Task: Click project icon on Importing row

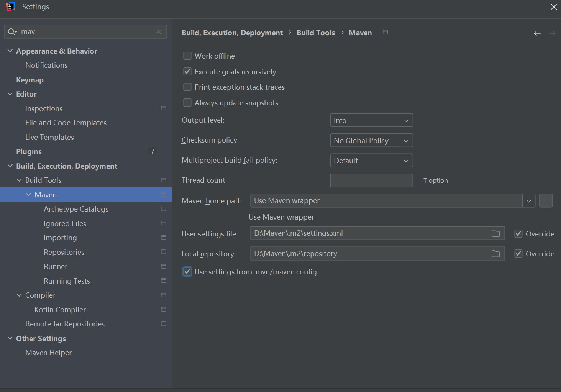Action: (x=164, y=238)
